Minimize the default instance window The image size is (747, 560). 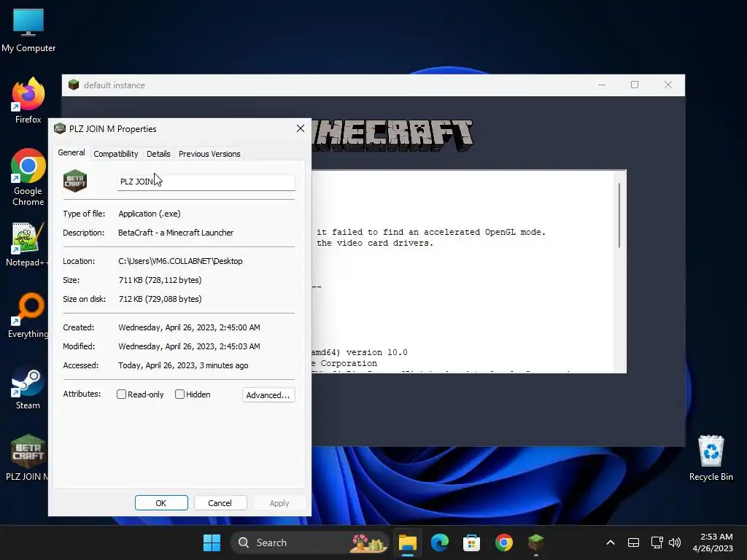click(x=602, y=85)
